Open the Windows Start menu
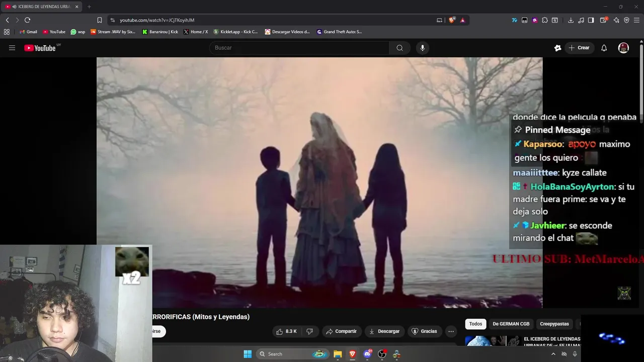The width and height of the screenshot is (644, 362). pyautogui.click(x=248, y=354)
